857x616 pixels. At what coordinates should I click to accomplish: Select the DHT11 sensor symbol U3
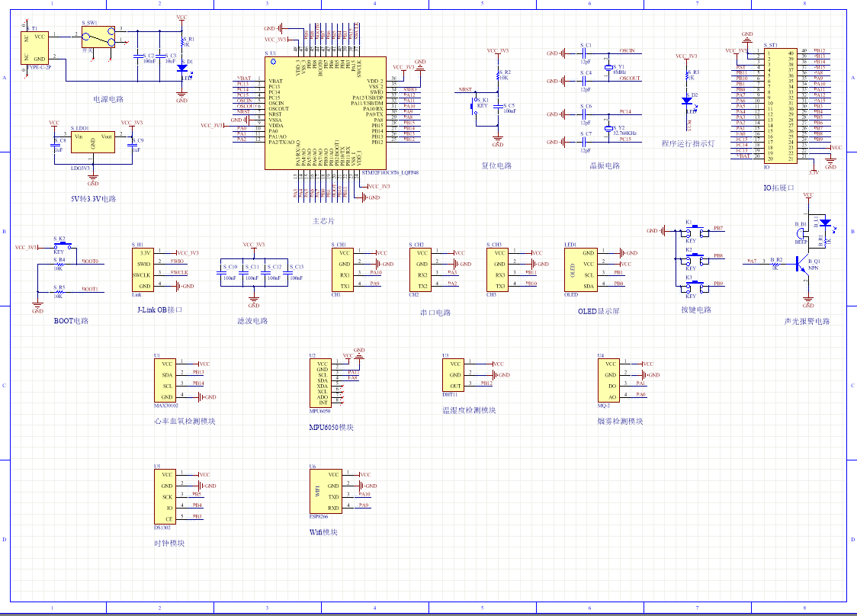(454, 375)
